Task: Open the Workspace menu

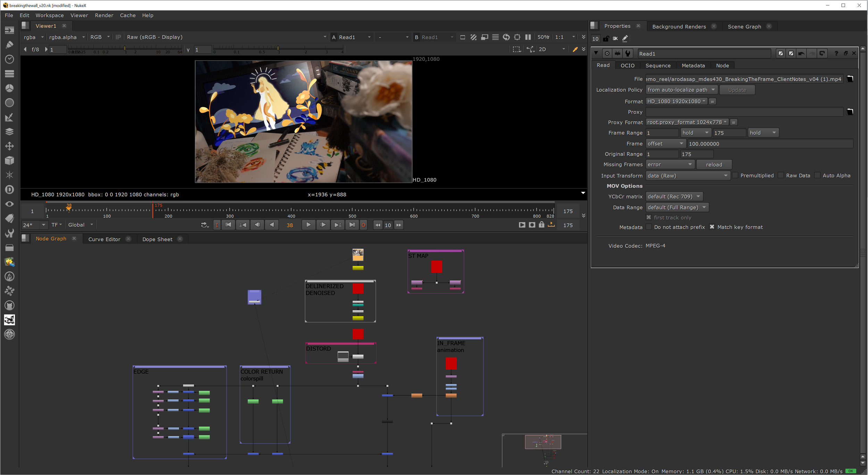Action: (x=50, y=15)
